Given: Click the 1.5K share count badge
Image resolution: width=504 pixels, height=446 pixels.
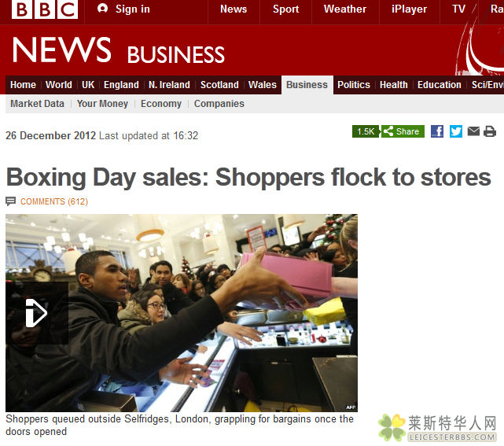Looking at the screenshot, I should tap(366, 131).
